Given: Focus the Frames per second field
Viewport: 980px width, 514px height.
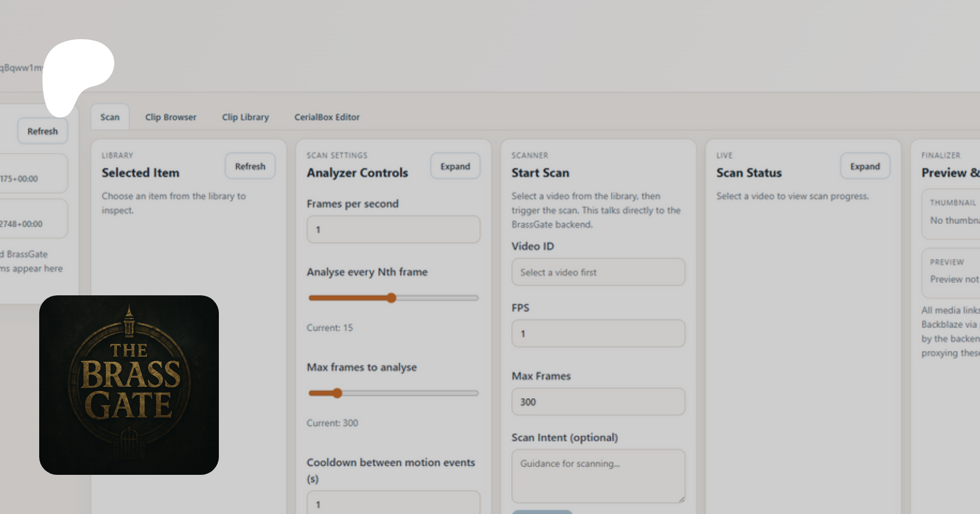Looking at the screenshot, I should point(393,230).
